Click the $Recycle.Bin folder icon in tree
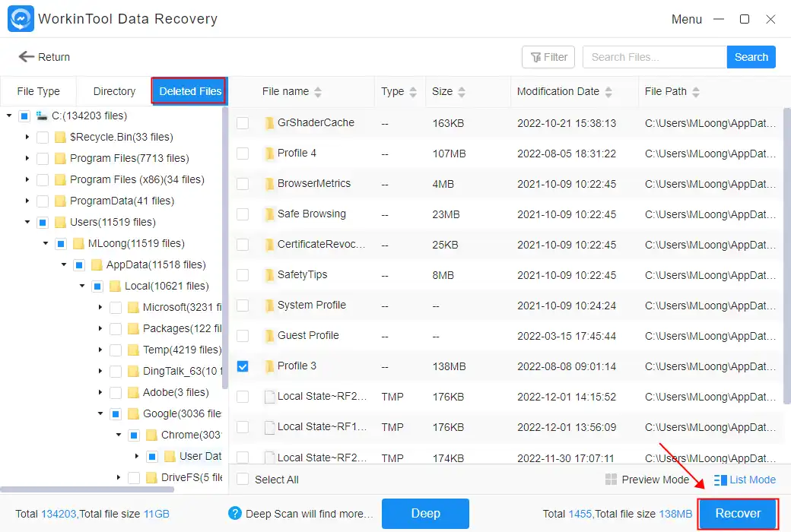Viewport: 791px width, 532px height. pos(61,137)
